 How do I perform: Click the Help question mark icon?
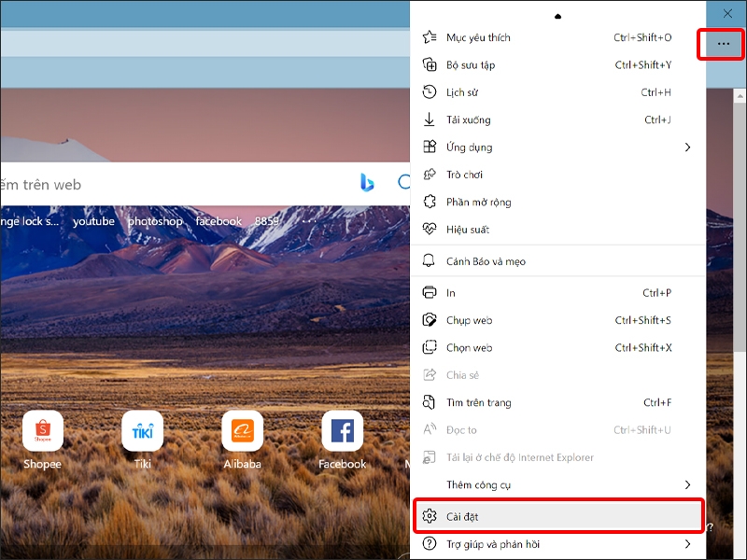point(430,543)
